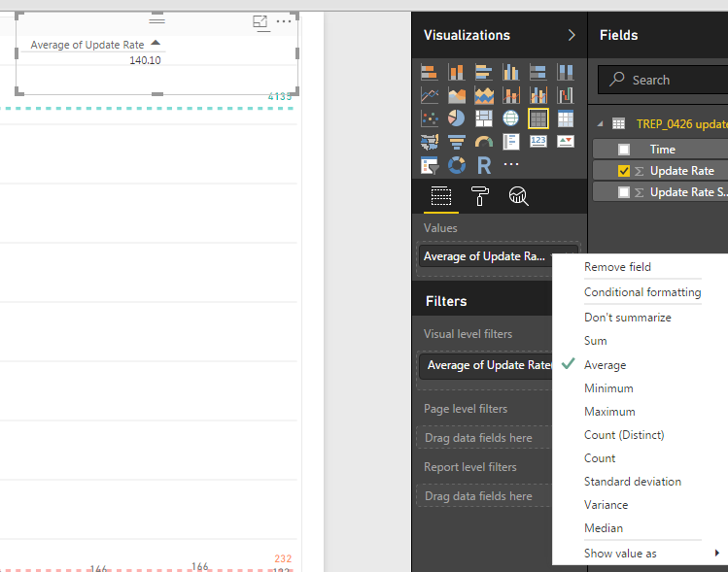Select the checked Average aggregation
Viewport: 728px width, 572px height.
tap(605, 365)
